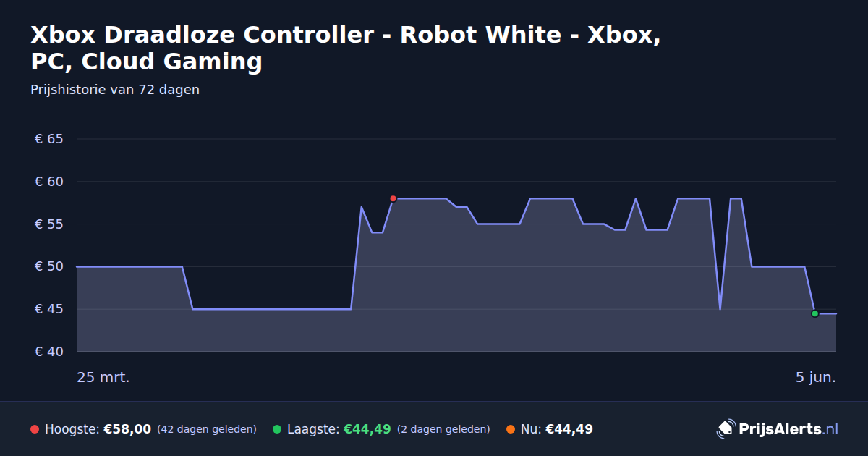Click the red highest price marker on chart

[x=393, y=198]
